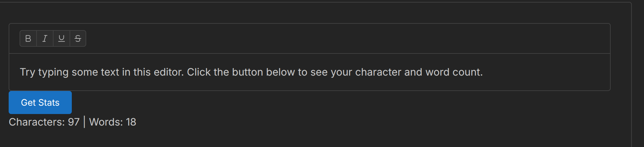The image size is (644, 147).
Task: Toggle bold formatting in the editor
Action: click(x=28, y=38)
